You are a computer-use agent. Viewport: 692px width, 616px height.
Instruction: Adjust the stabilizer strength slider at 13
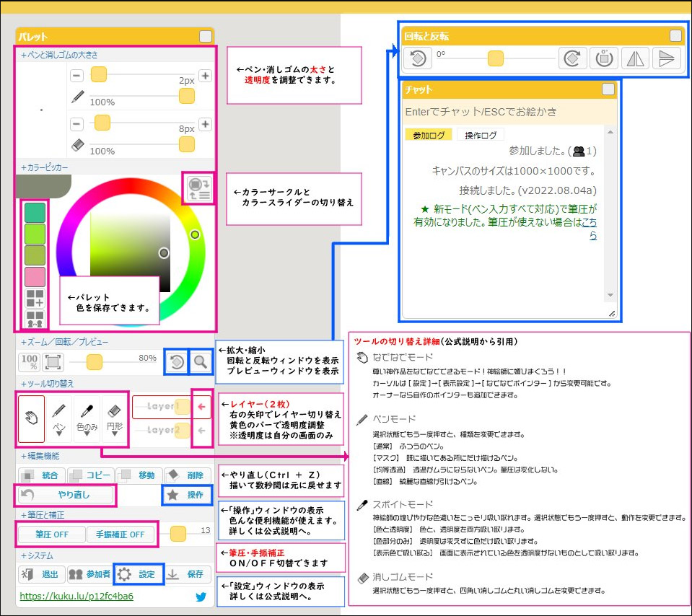pos(178,534)
